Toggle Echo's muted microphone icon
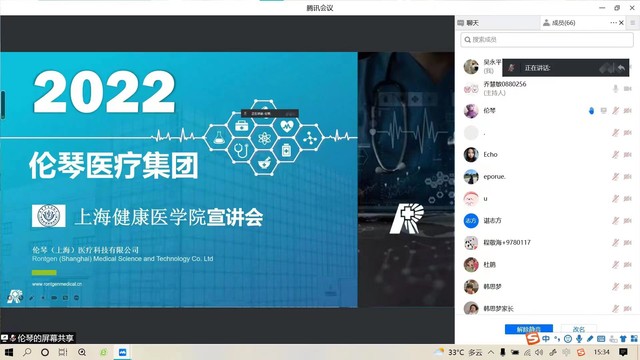 pos(616,155)
